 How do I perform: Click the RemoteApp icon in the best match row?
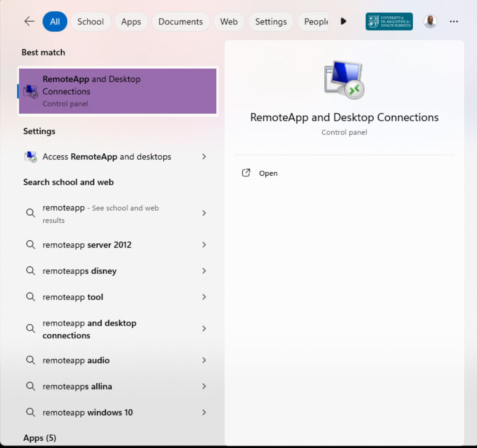pyautogui.click(x=31, y=91)
